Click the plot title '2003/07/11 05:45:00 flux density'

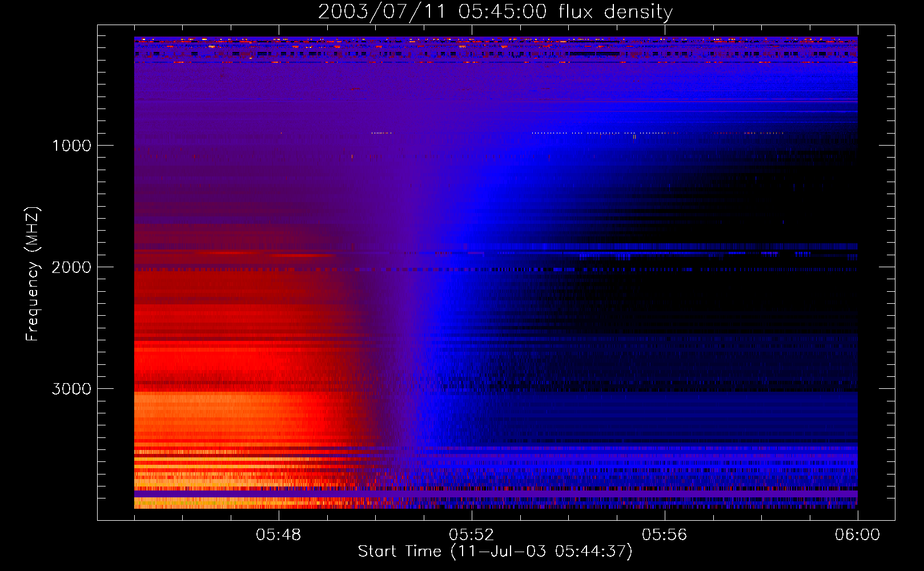(x=495, y=12)
